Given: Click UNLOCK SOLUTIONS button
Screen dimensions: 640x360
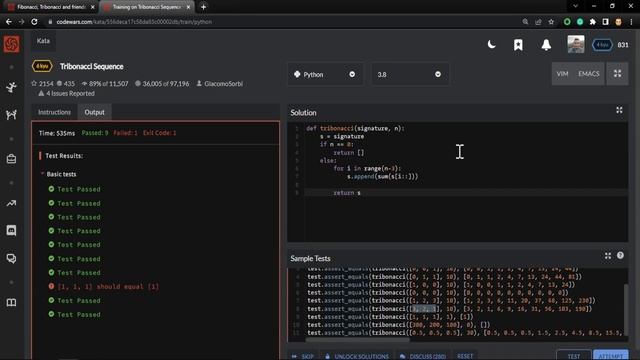Looking at the screenshot, I should coord(357,356).
